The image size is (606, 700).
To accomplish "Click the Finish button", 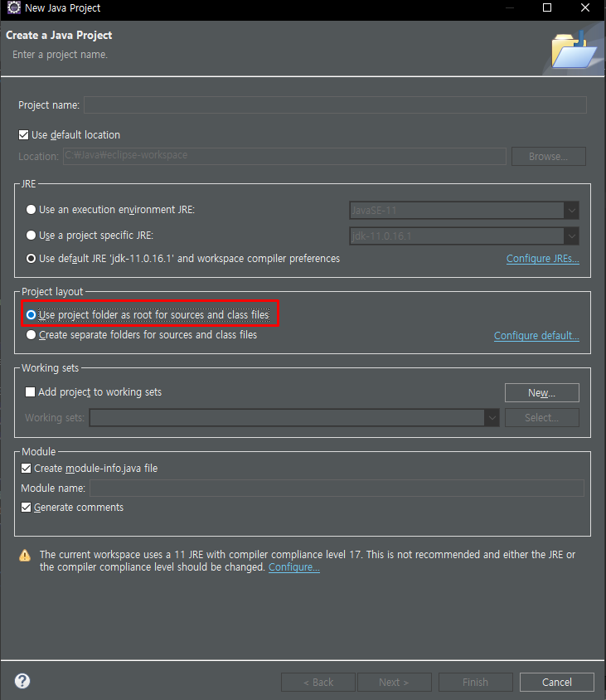I will coord(476,682).
